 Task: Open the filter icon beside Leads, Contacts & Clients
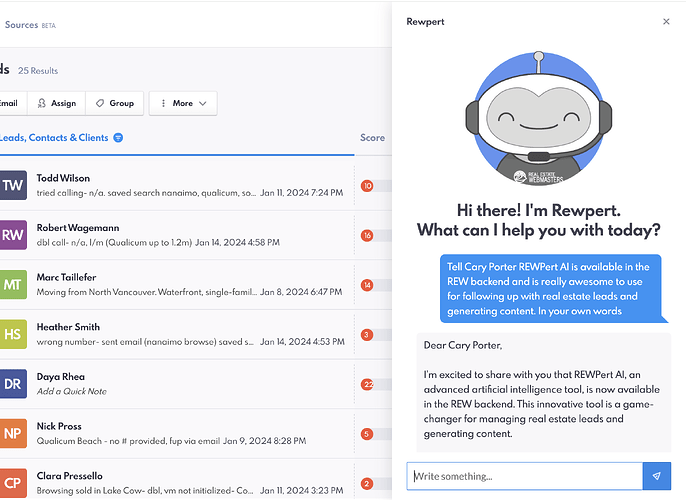(118, 138)
